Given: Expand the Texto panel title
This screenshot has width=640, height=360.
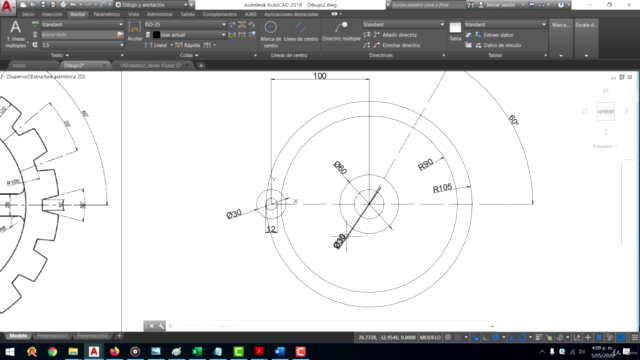Looking at the screenshot, I should [x=60, y=55].
